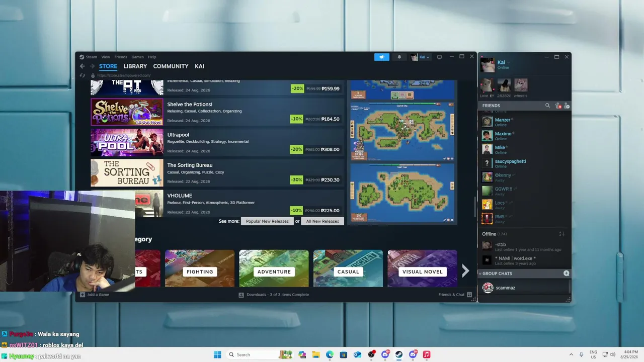Open the Help menu
This screenshot has height=362, width=644.
(152, 57)
